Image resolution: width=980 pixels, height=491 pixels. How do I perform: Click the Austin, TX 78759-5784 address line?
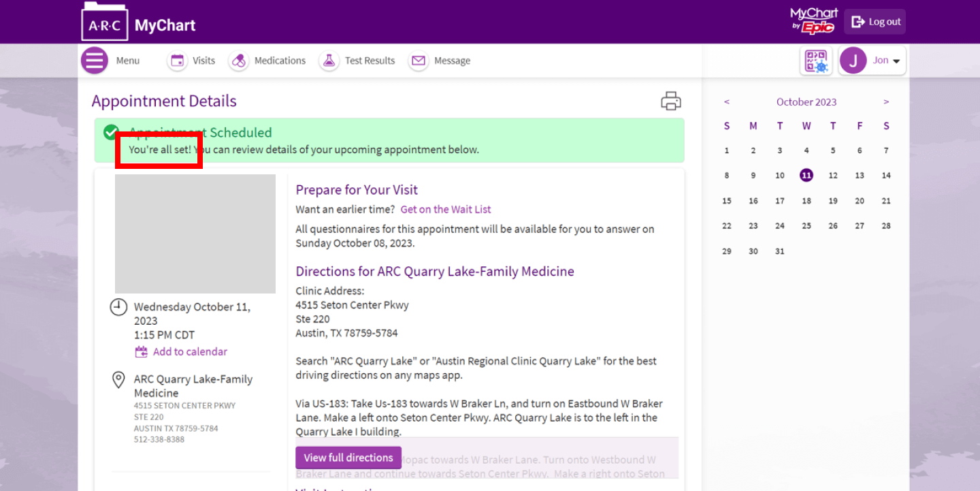(x=346, y=334)
